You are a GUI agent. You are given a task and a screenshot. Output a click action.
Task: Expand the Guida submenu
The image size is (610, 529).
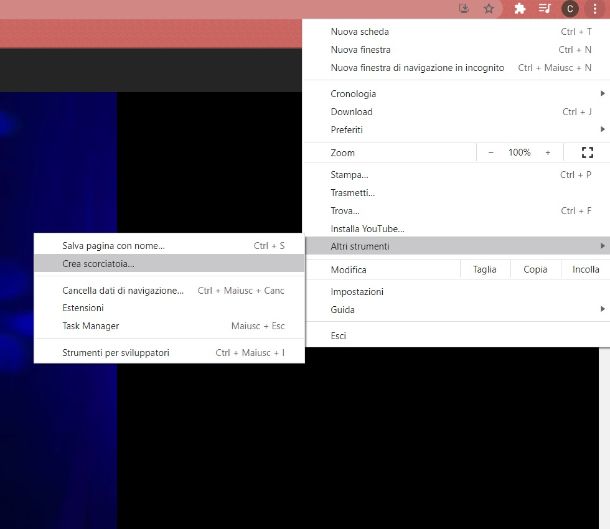tap(458, 310)
